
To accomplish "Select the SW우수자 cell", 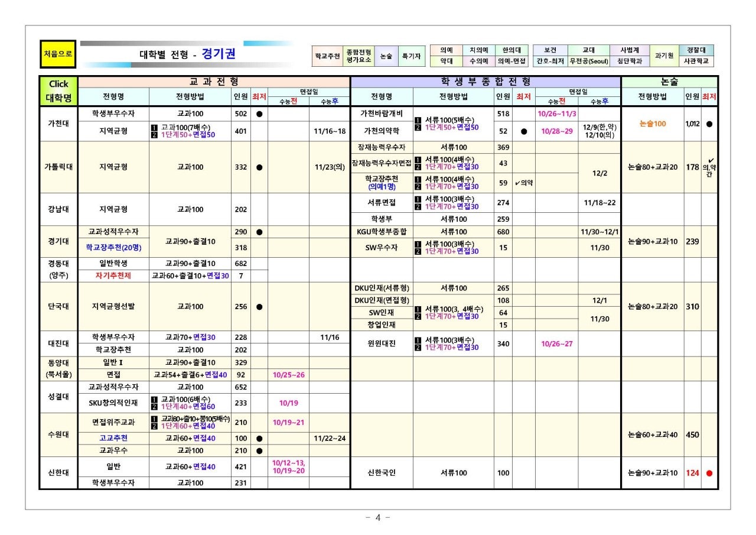I will point(382,248).
